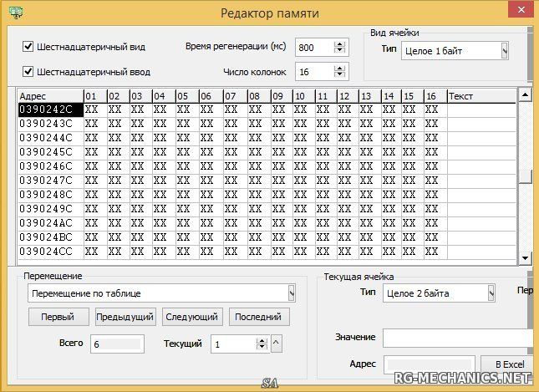Export with the В Excel button
Screen dimensions: 539x392
coord(509,364)
